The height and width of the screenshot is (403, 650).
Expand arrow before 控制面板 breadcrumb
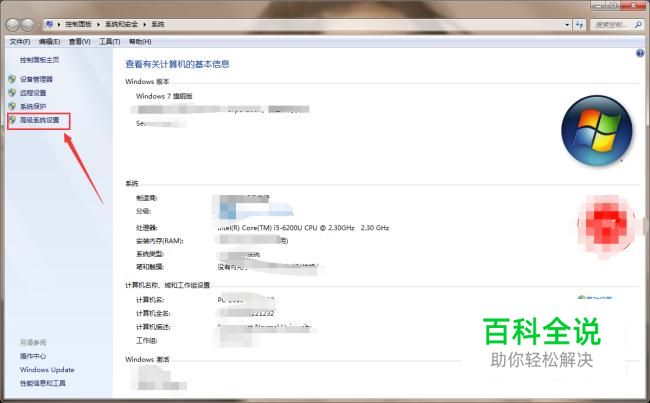point(58,24)
